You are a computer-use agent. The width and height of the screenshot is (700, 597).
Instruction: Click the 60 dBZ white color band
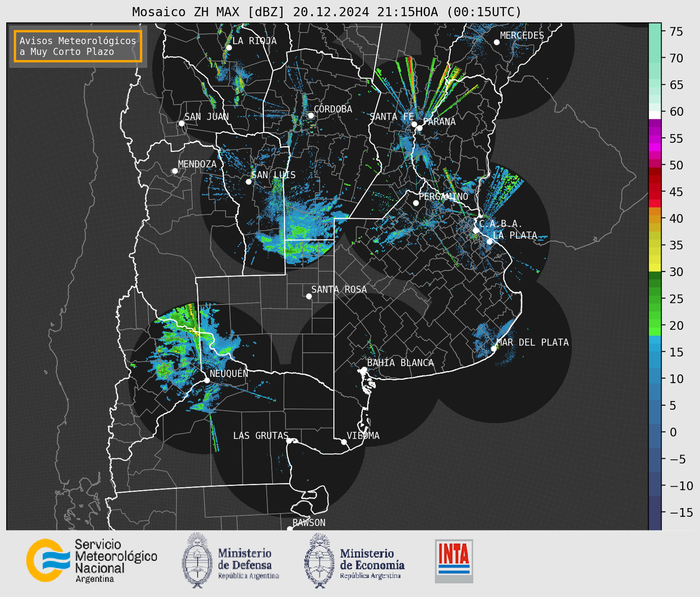[655, 115]
